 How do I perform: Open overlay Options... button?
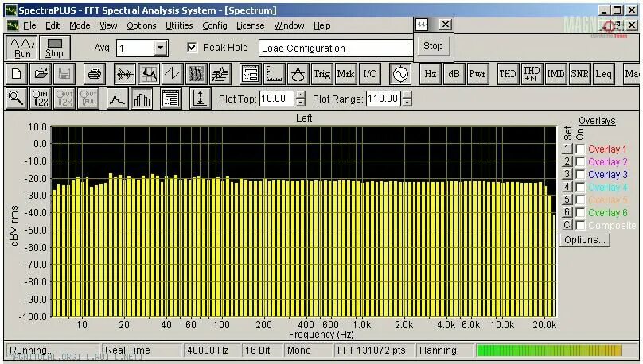click(585, 239)
